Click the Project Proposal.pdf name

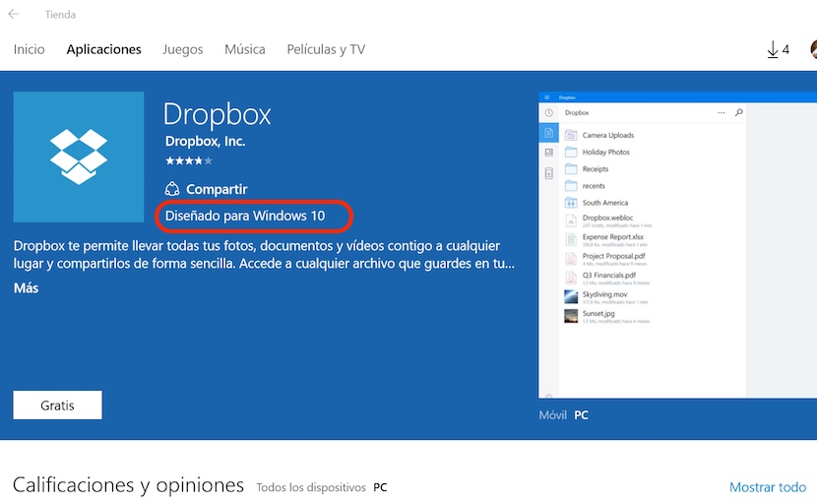coord(614,256)
